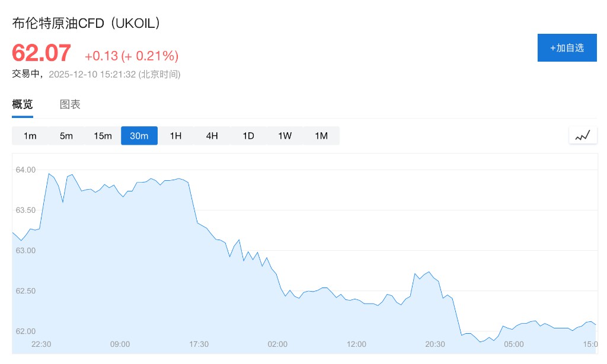The image size is (607, 364).
Task: Switch to the 图表 tab
Action: pyautogui.click(x=70, y=104)
